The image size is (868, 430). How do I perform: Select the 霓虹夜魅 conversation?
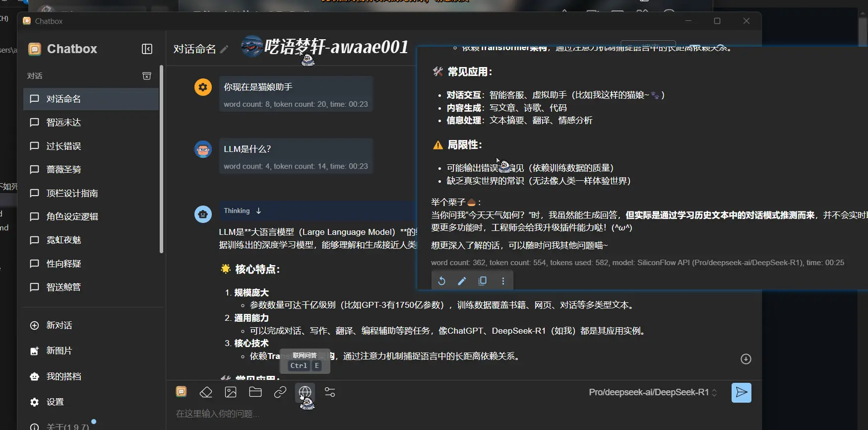click(91, 240)
